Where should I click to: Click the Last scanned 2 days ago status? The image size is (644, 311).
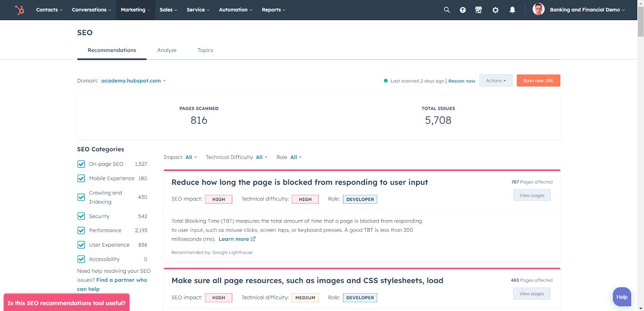pyautogui.click(x=417, y=81)
